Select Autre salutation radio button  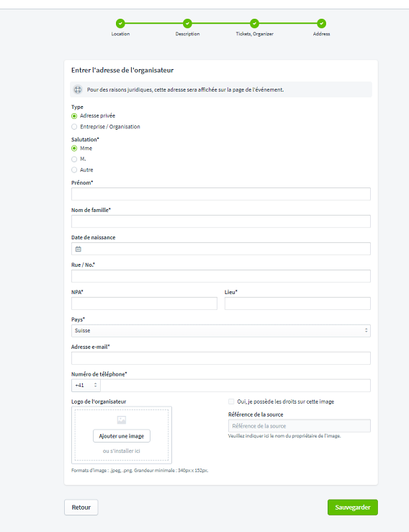pos(74,170)
